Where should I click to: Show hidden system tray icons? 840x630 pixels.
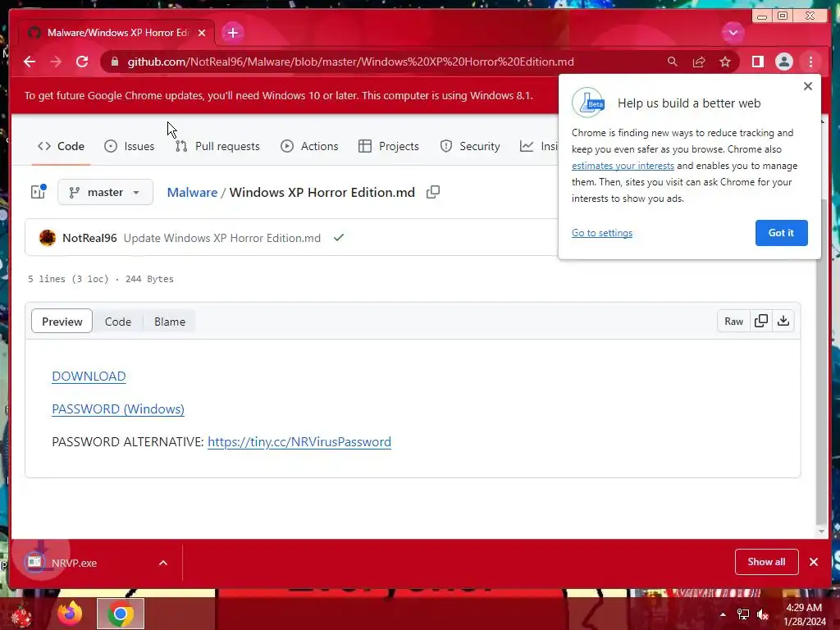click(x=724, y=614)
